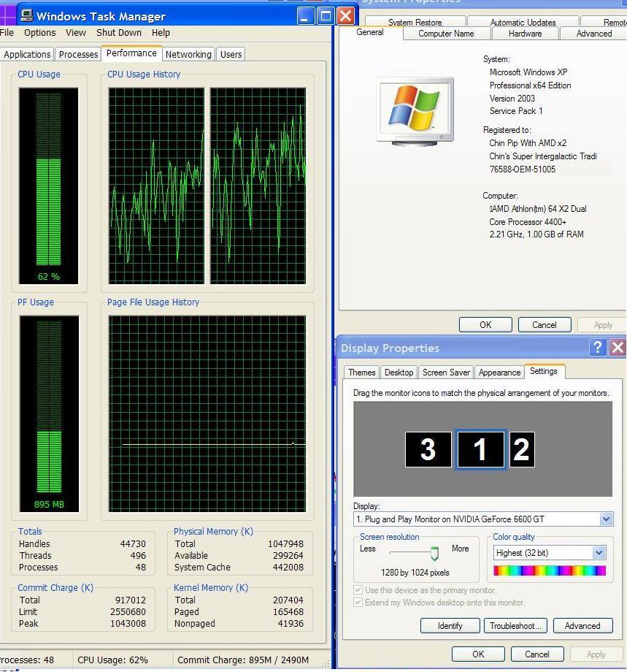
Task: Open the Color quality dropdown
Action: tap(599, 553)
